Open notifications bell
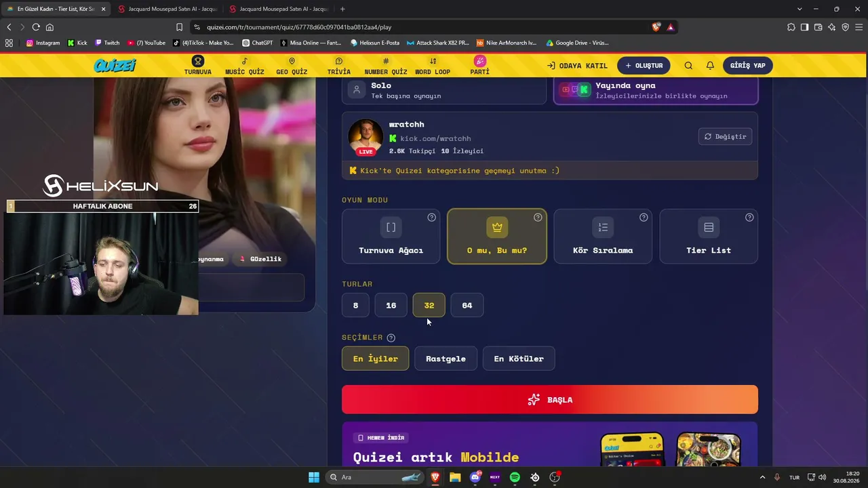Screen dimensions: 868x488 pos(710,66)
